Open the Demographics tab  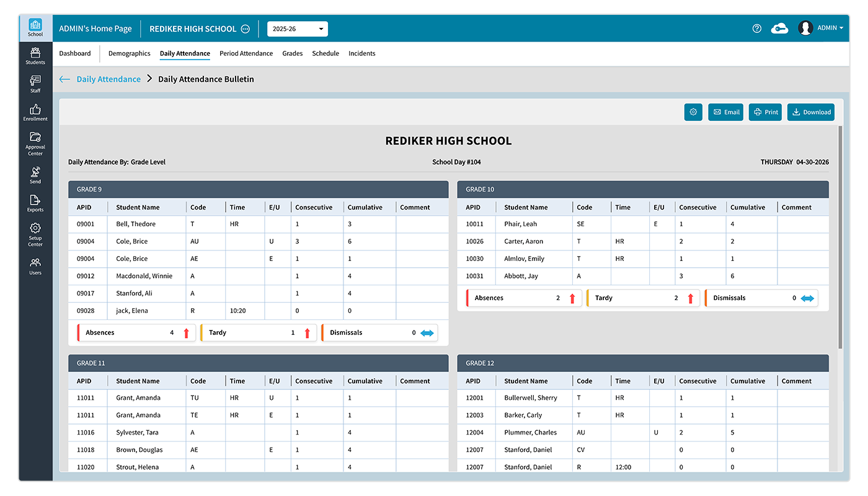tap(130, 53)
